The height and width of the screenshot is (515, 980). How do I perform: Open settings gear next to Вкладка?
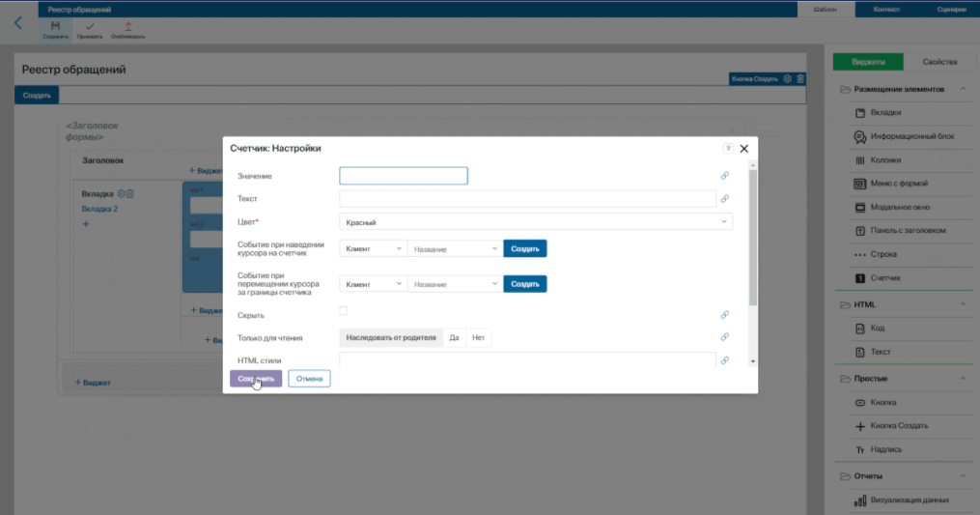click(x=122, y=194)
